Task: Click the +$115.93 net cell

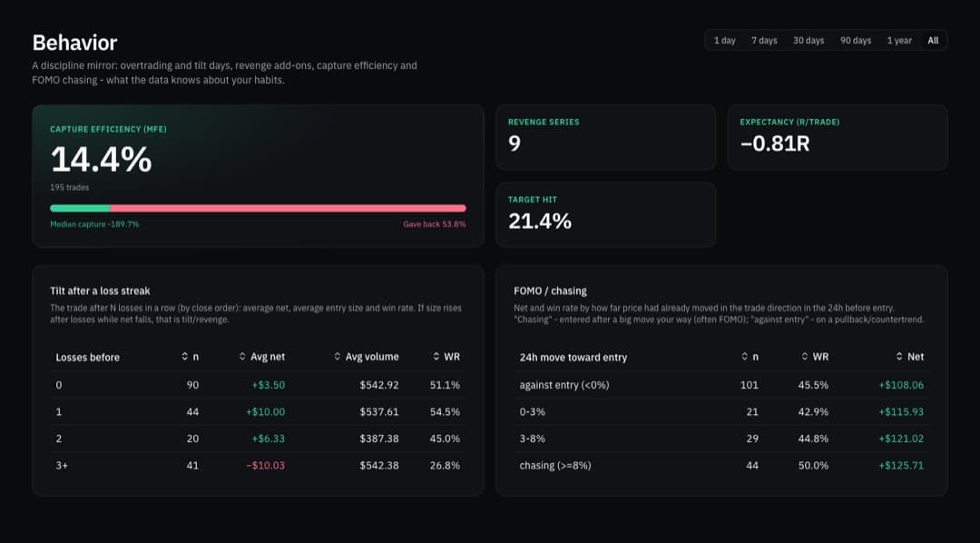Action: pyautogui.click(x=901, y=411)
